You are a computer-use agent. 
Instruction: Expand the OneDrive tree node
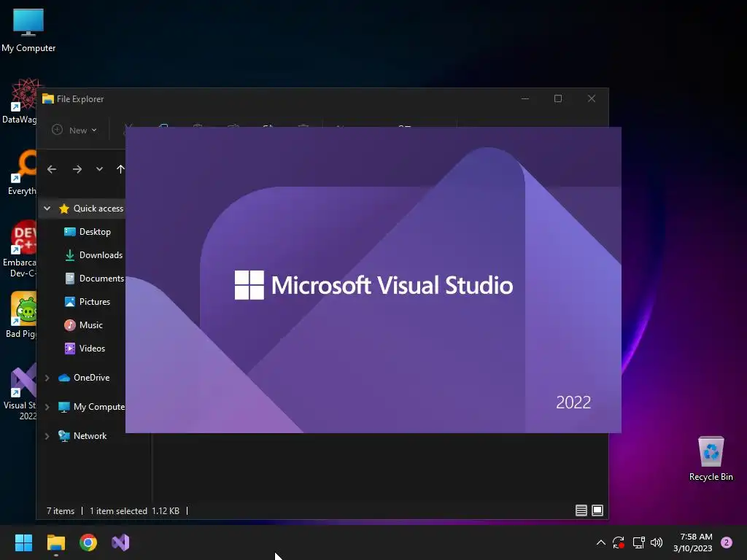[47, 378]
